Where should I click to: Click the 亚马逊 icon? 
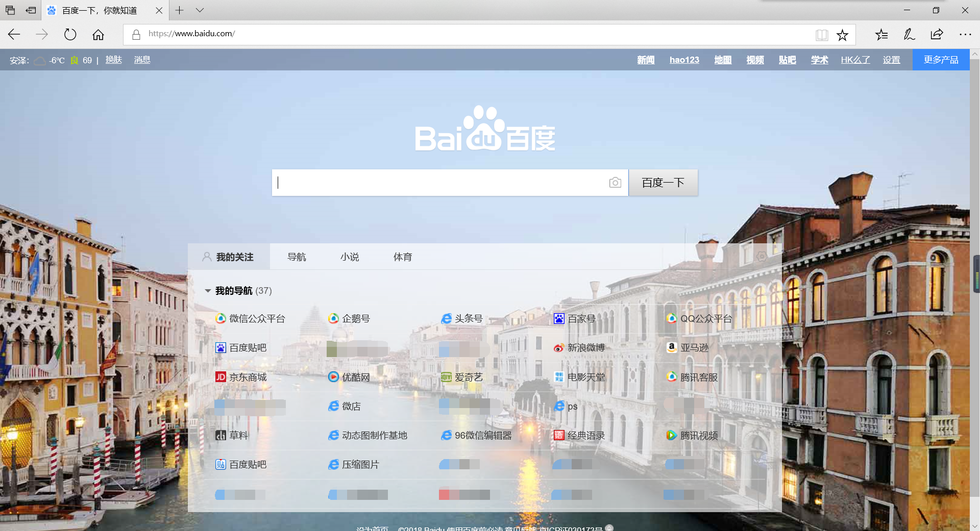pos(672,347)
